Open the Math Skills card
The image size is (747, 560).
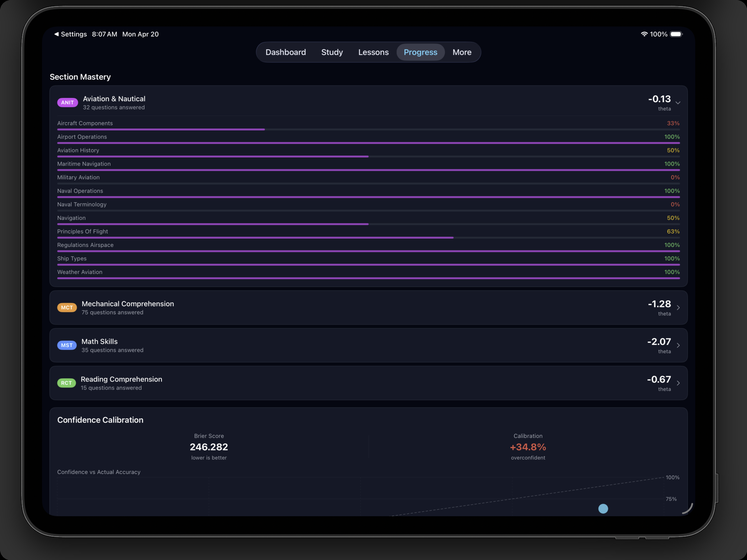(368, 345)
